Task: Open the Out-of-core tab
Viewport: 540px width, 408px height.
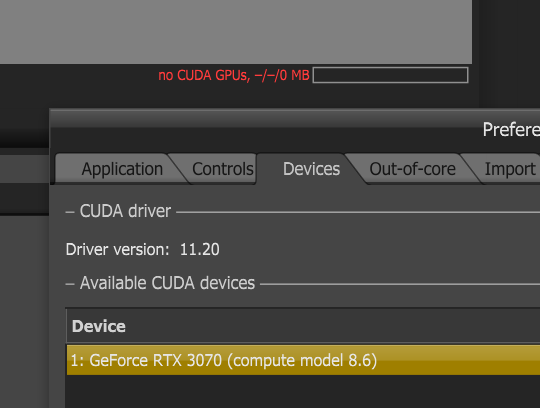Action: point(412,169)
